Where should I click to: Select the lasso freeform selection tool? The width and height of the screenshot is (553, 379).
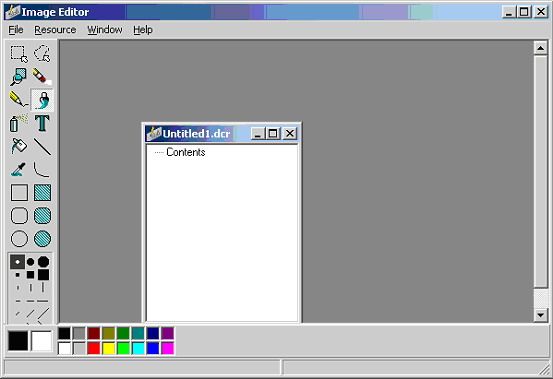[x=42, y=54]
